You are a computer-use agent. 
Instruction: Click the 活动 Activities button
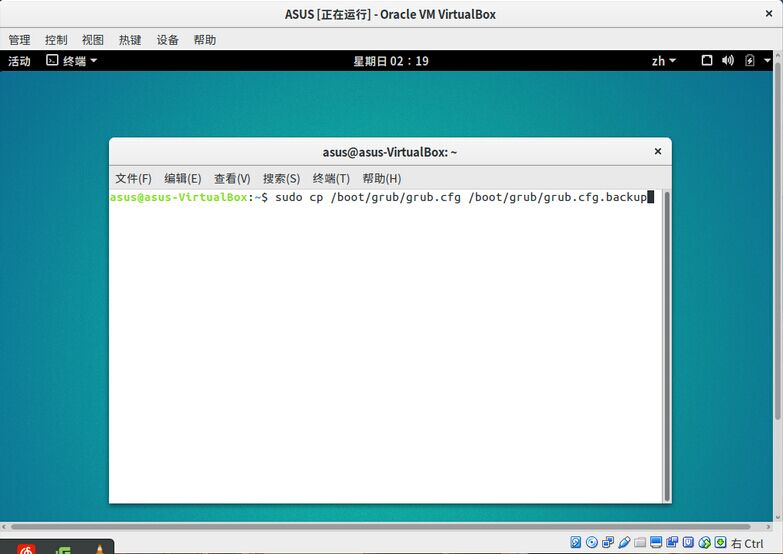coord(19,61)
